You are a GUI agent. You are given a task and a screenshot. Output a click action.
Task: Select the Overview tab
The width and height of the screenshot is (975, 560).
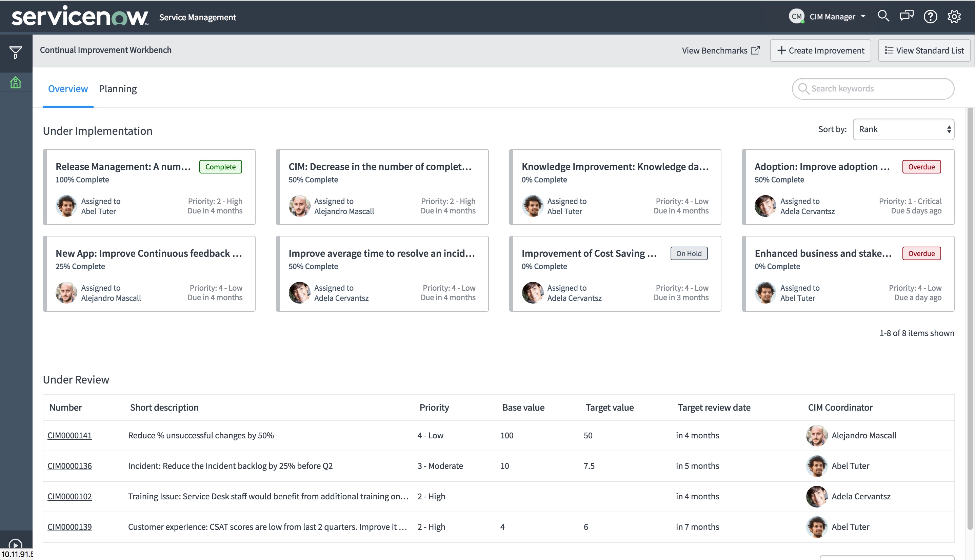click(68, 88)
